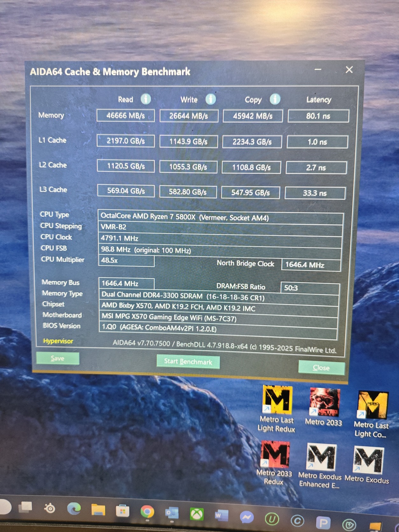The height and width of the screenshot is (532, 399).
Task: Close AIDA64 window with the X
Action: 349,70
